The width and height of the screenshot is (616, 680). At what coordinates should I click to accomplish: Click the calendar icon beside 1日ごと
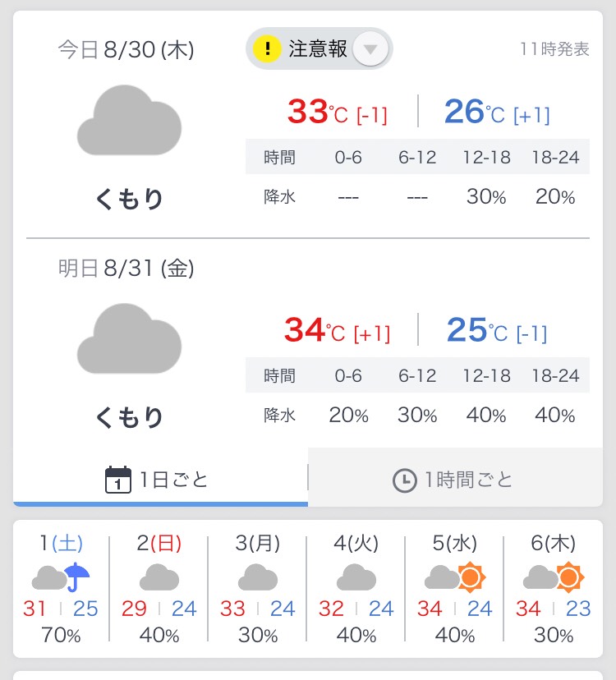click(119, 480)
